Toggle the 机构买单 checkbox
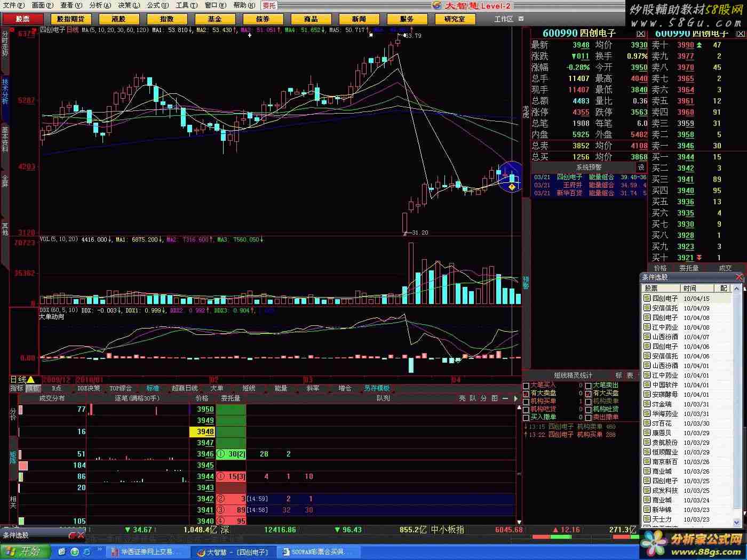 coord(526,401)
